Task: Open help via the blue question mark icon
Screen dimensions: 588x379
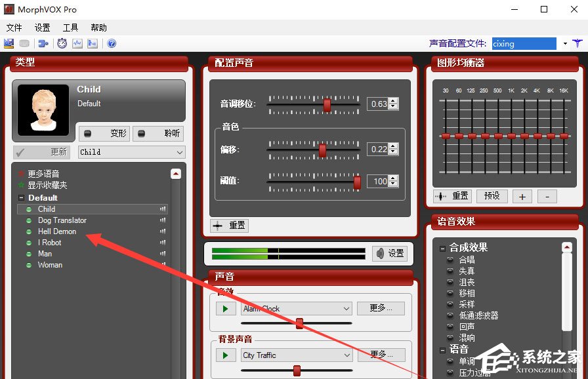Action: (112, 43)
